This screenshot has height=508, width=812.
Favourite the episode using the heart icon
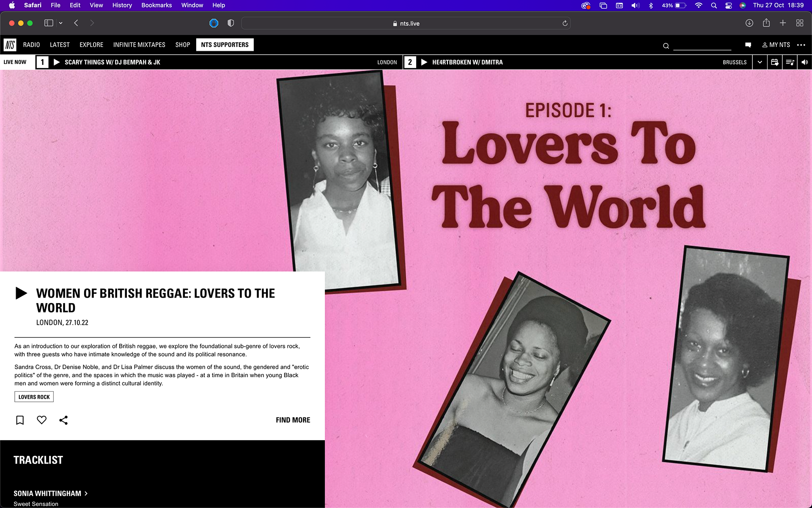(x=41, y=420)
